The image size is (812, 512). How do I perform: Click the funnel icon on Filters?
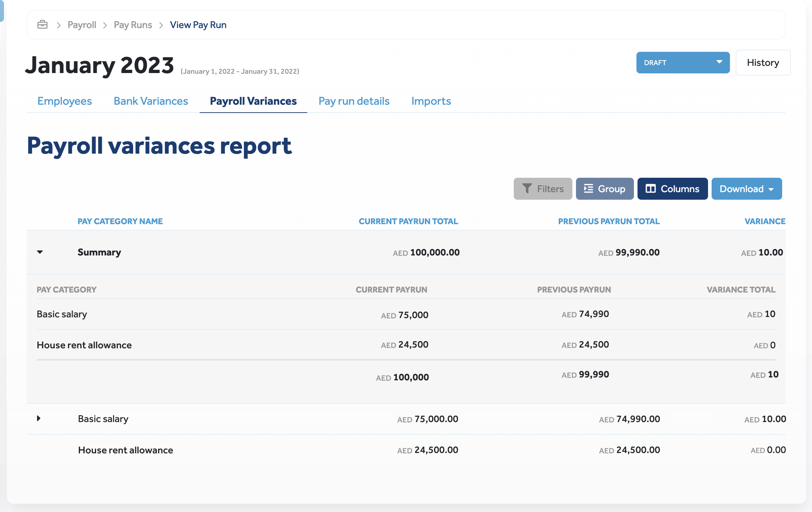point(527,189)
